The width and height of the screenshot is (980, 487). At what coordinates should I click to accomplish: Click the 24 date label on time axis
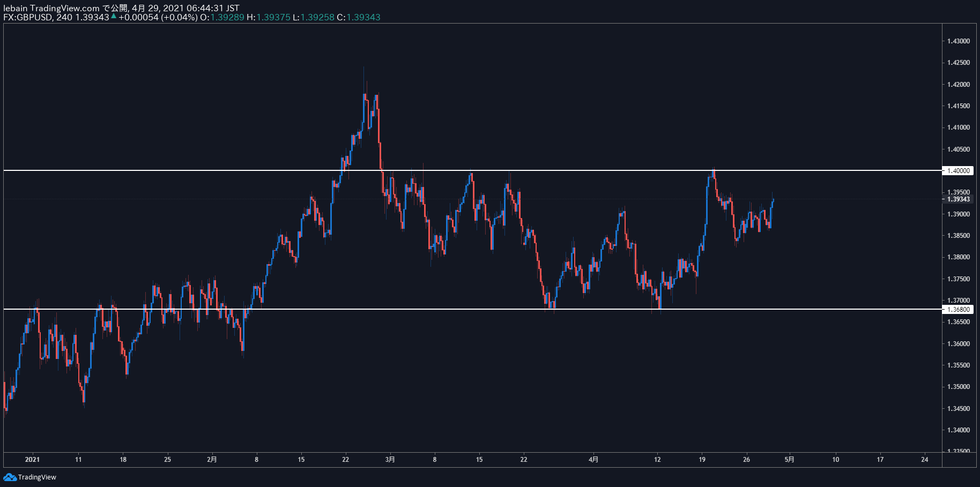click(x=924, y=459)
